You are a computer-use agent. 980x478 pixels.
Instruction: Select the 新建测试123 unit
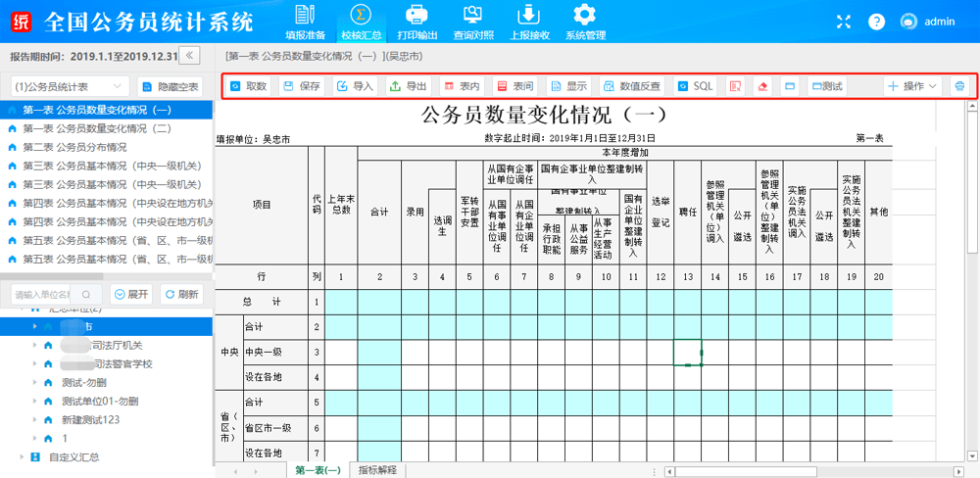click(x=90, y=419)
